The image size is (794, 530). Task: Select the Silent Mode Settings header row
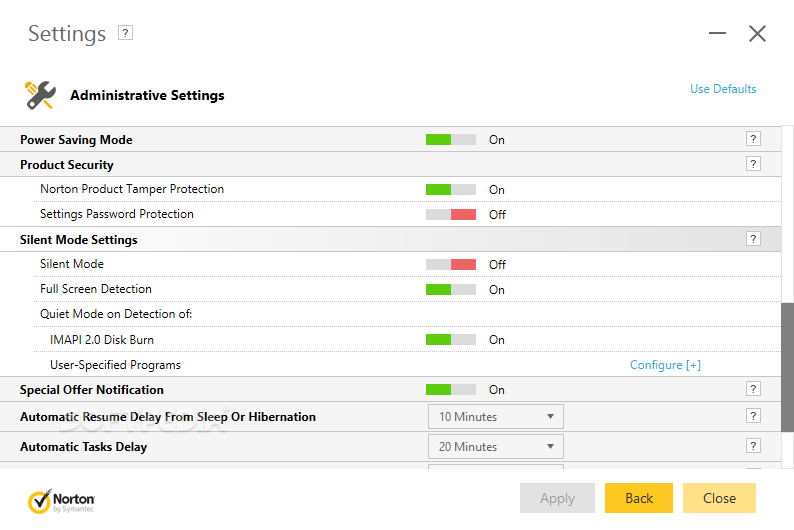[x=390, y=239]
